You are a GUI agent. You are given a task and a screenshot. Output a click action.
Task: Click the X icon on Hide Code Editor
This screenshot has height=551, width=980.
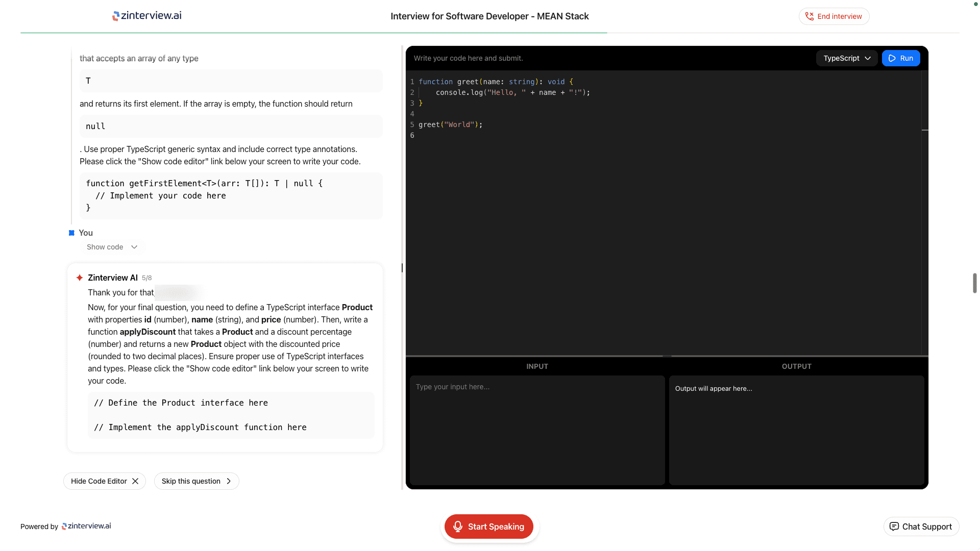[135, 481]
